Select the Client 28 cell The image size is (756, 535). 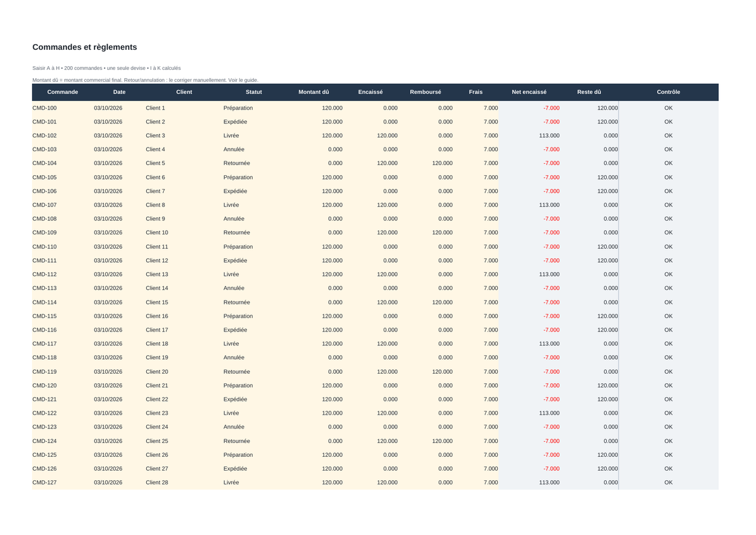tap(184, 483)
